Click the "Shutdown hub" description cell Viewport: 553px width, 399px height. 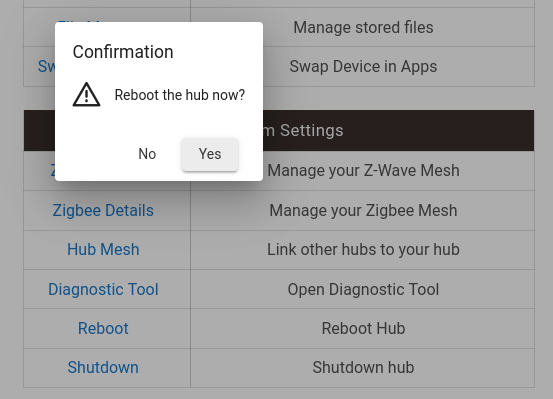pyautogui.click(x=363, y=368)
